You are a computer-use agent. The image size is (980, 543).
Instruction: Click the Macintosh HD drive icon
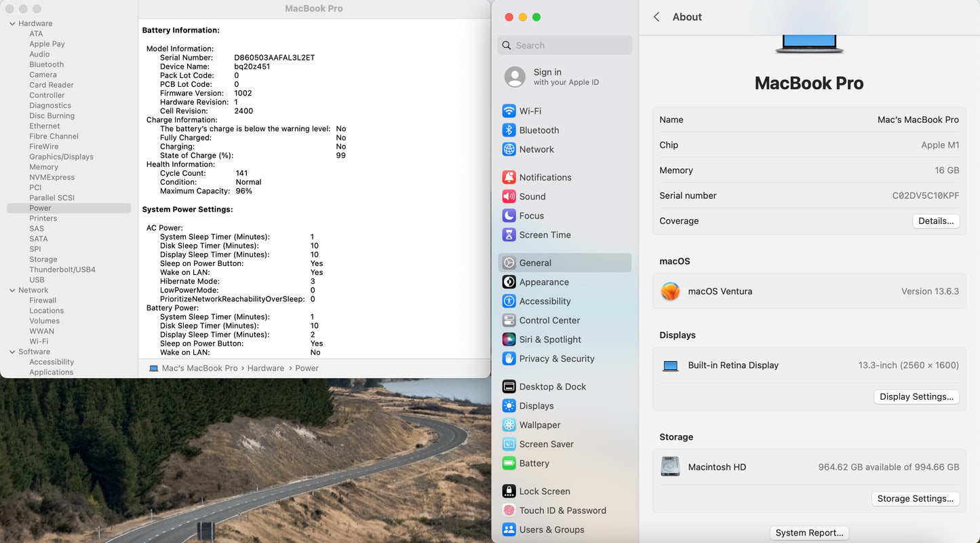tap(670, 467)
